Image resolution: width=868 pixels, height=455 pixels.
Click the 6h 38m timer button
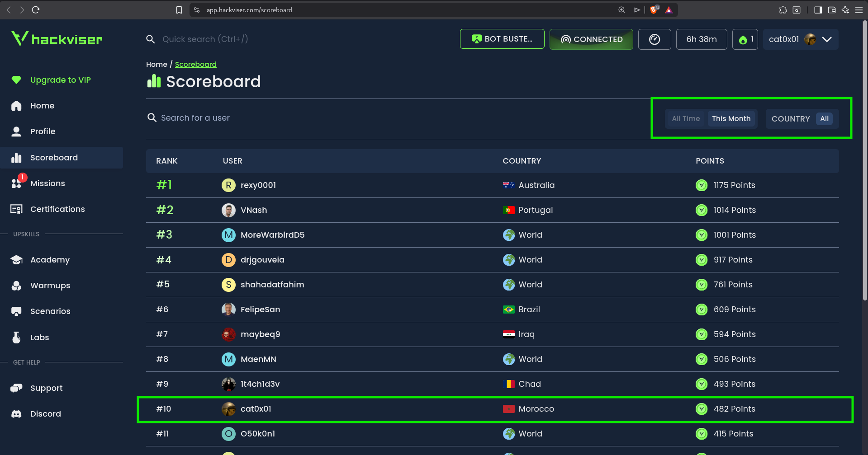702,39
